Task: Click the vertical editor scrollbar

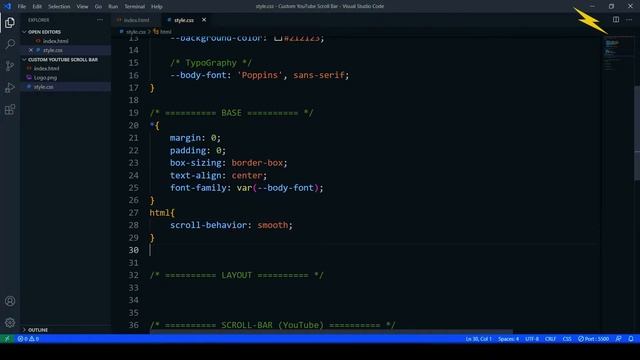Action: pyautogui.click(x=637, y=132)
